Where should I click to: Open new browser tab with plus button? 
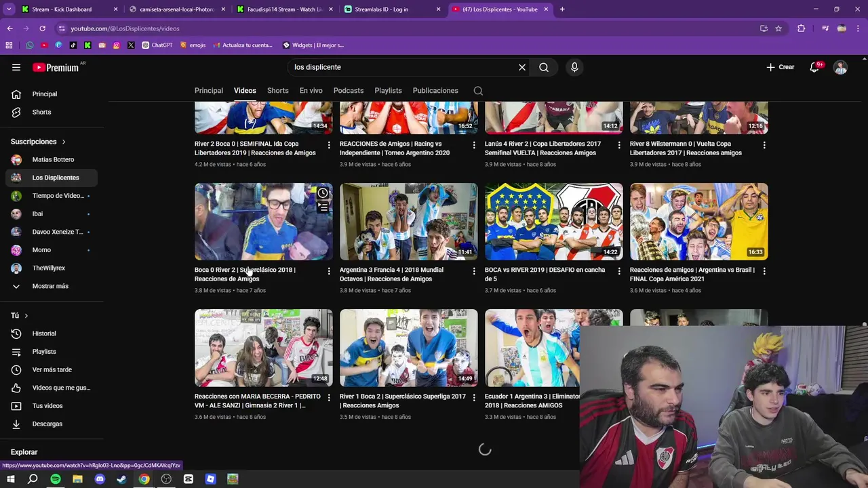click(x=562, y=9)
